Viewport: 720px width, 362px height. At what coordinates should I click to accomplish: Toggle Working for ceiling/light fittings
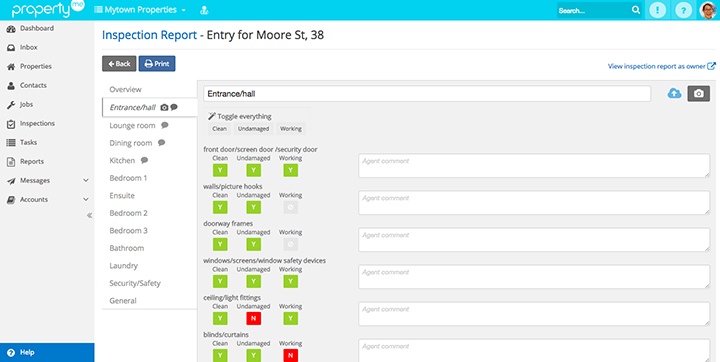coord(290,318)
